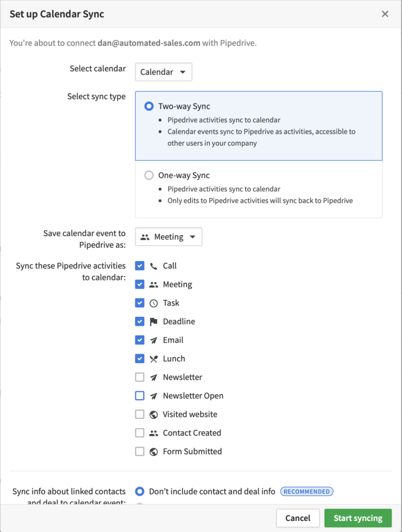Click the arrow on the Calendar dropdown
The width and height of the screenshot is (402, 532).
183,72
